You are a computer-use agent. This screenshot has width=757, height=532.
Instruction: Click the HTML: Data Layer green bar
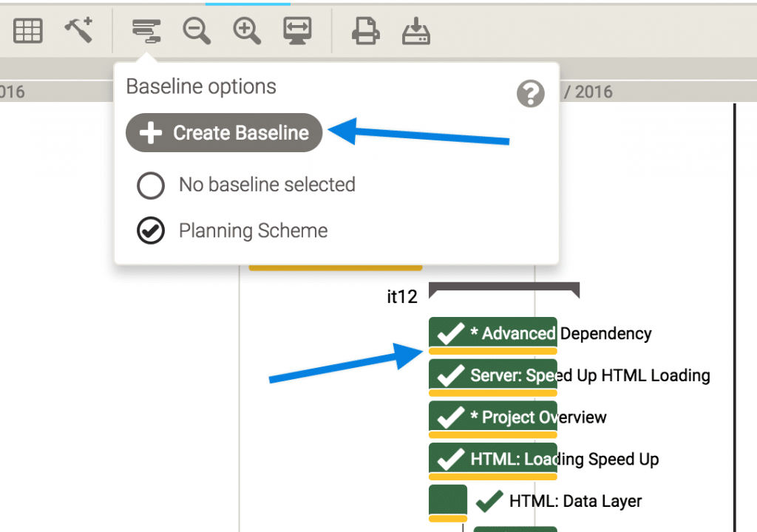[x=448, y=500]
